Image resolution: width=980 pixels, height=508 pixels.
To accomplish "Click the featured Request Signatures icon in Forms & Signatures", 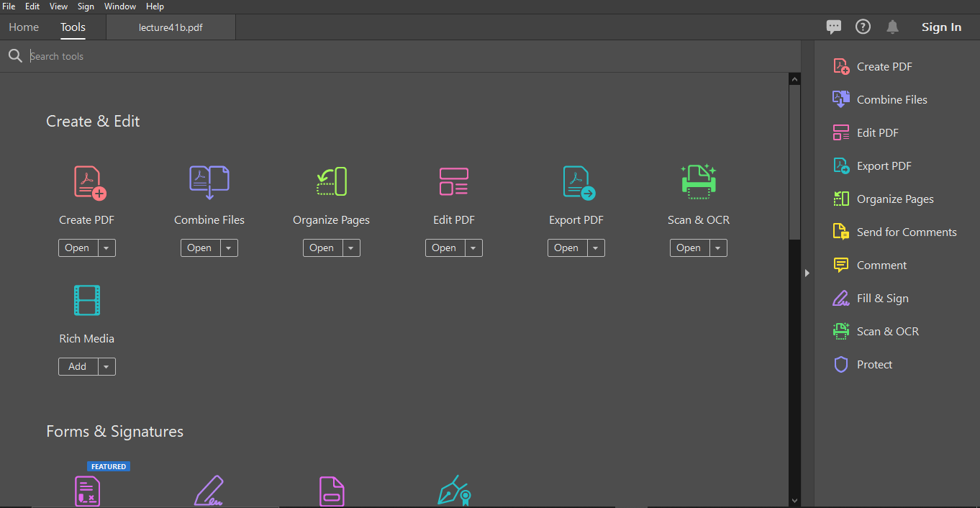I will click(x=88, y=491).
